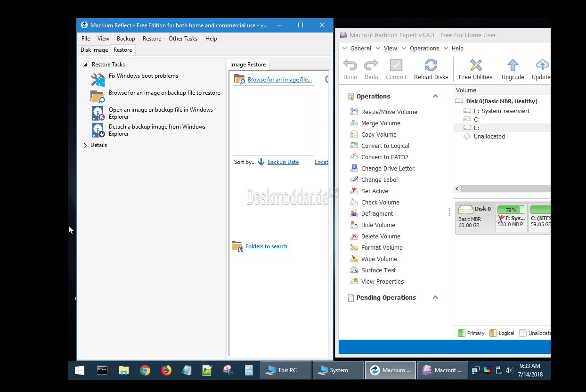586x392 pixels.
Task: Click the Browse for image folder icon in Restore Tasks
Action: pyautogui.click(x=98, y=97)
